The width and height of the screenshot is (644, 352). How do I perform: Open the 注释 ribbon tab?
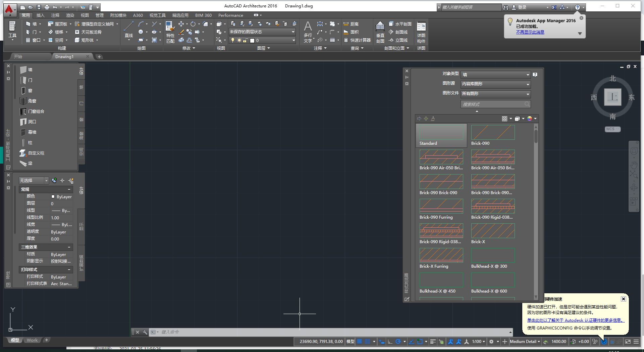coord(55,15)
